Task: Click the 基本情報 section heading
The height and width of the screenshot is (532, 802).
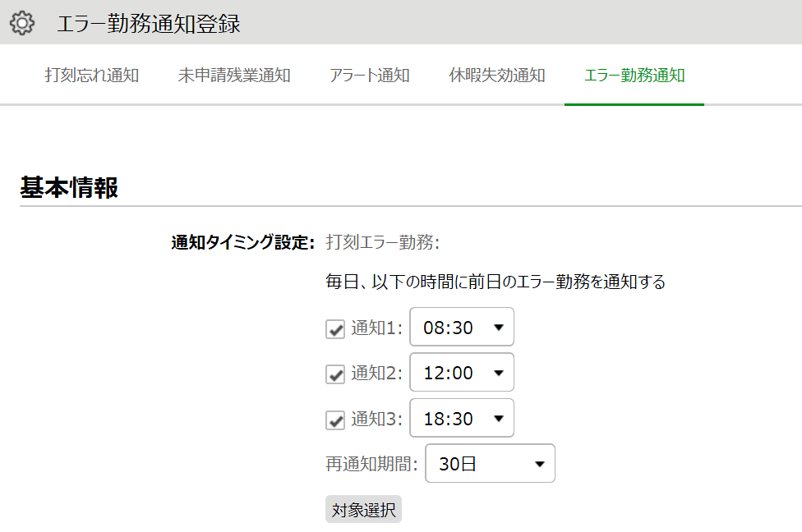Action: coord(69,187)
